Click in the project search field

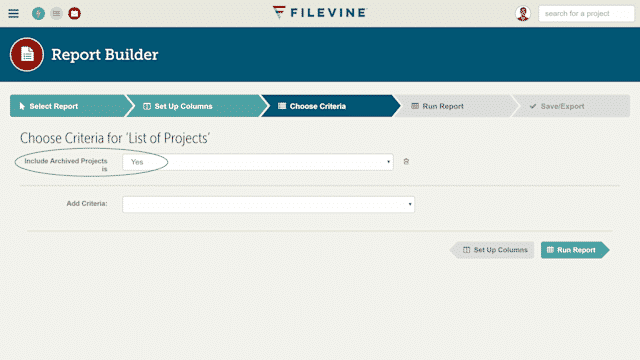pos(586,13)
